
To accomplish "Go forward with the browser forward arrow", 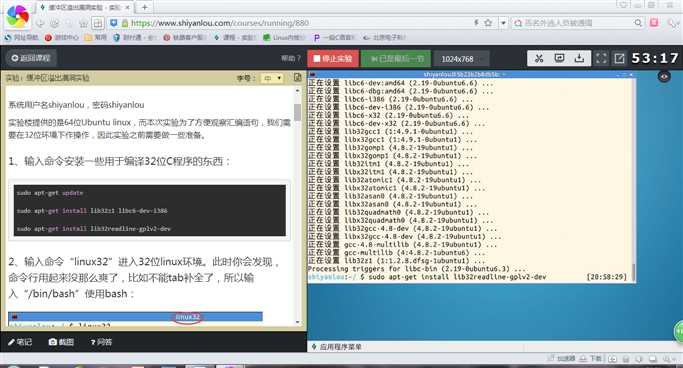I will [54, 23].
